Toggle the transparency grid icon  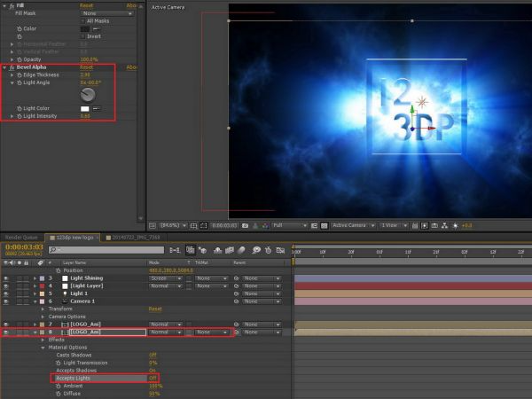[325, 225]
